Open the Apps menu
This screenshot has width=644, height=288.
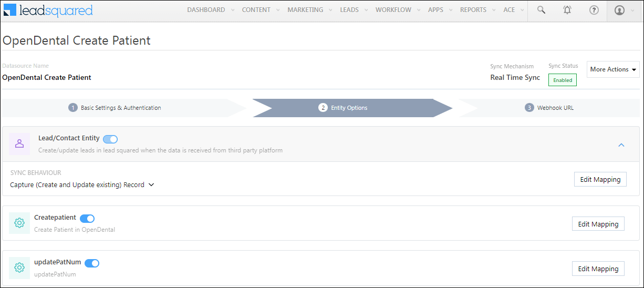click(440, 10)
